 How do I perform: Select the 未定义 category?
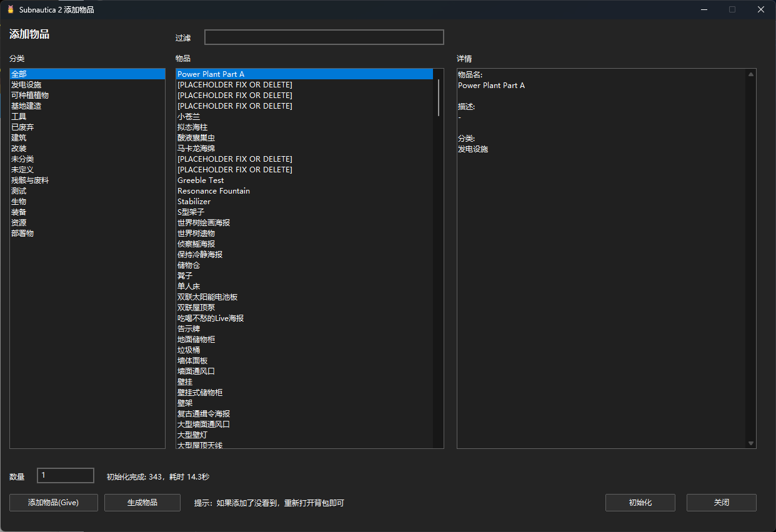(x=87, y=169)
